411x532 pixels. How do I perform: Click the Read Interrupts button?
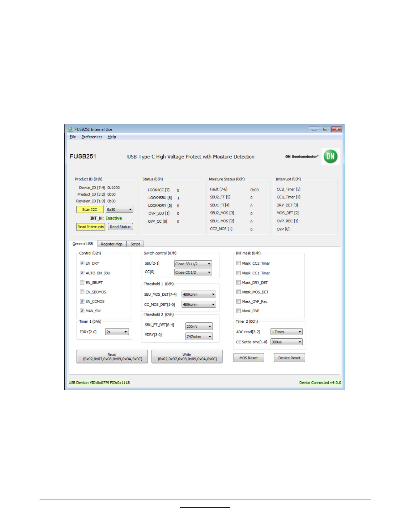point(91,227)
